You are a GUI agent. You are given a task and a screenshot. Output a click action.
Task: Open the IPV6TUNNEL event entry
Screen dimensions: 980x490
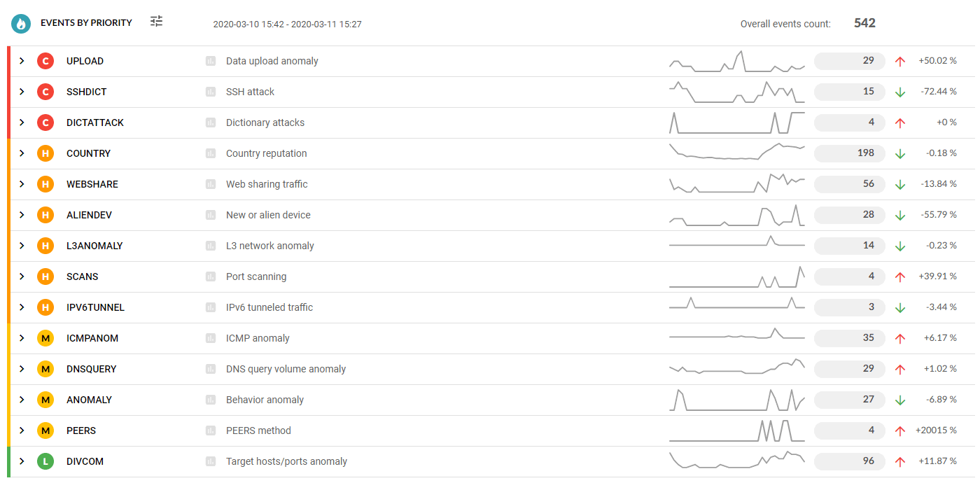pyautogui.click(x=95, y=308)
